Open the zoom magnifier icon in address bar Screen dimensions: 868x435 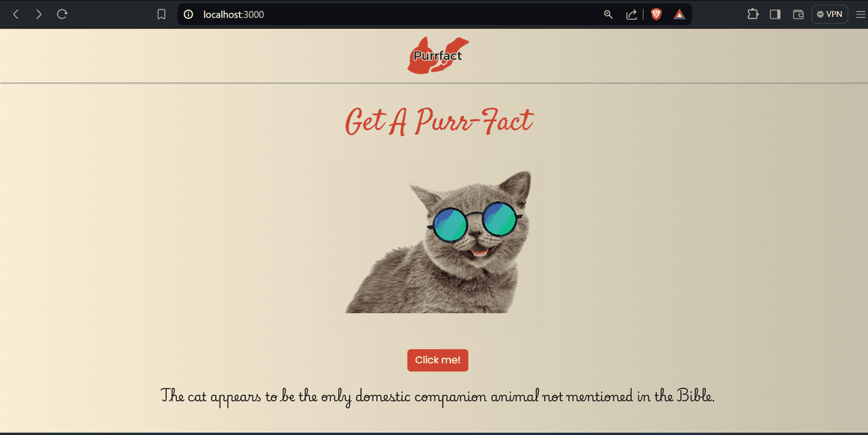[608, 14]
